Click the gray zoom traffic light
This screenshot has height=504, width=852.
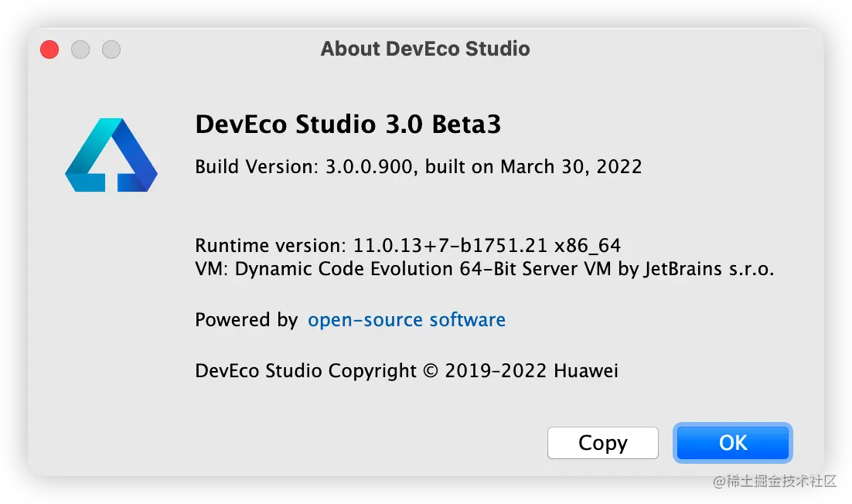(x=111, y=49)
